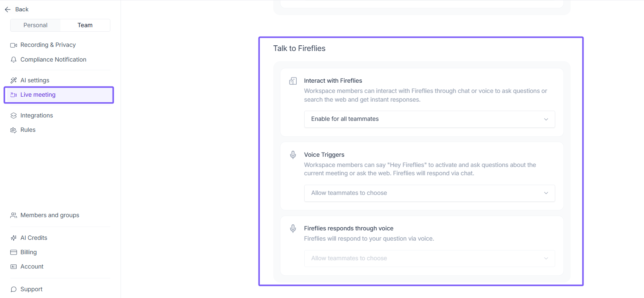The image size is (644, 298).
Task: Click the AI settings magic wand icon
Action: pos(14,80)
